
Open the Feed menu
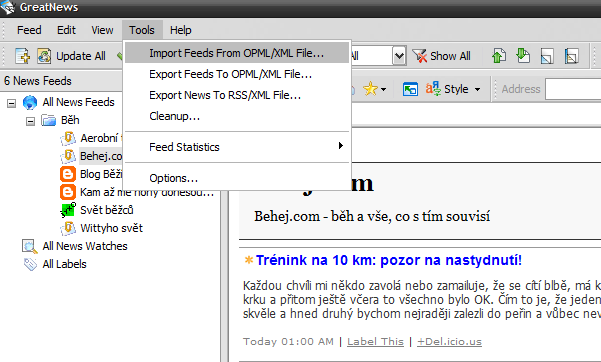pyautogui.click(x=29, y=30)
